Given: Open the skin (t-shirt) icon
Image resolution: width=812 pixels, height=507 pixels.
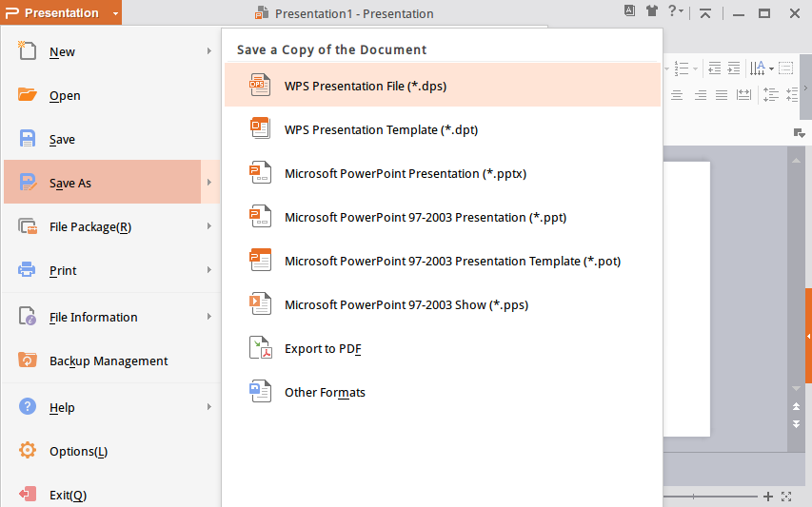Looking at the screenshot, I should point(652,10).
